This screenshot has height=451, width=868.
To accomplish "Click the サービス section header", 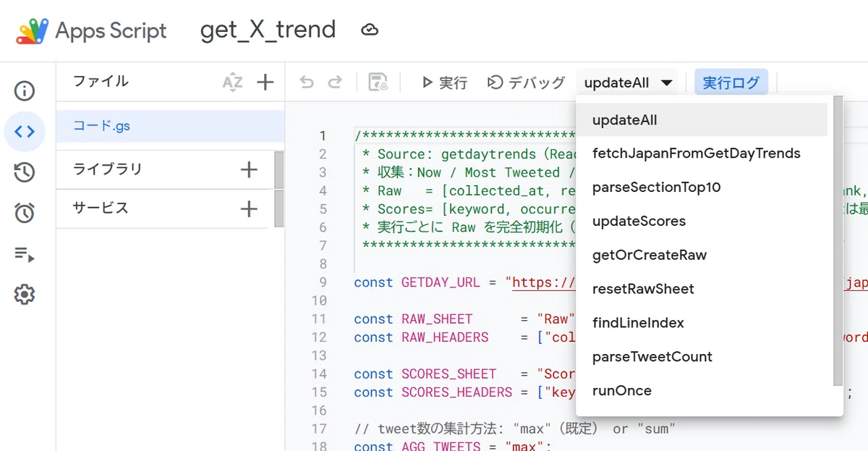I will click(101, 208).
